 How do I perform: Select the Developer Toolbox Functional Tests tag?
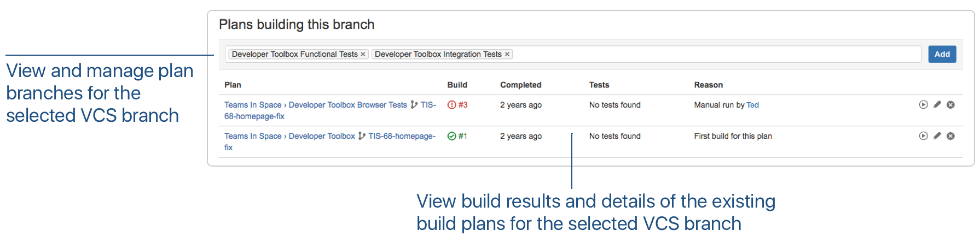tap(294, 54)
